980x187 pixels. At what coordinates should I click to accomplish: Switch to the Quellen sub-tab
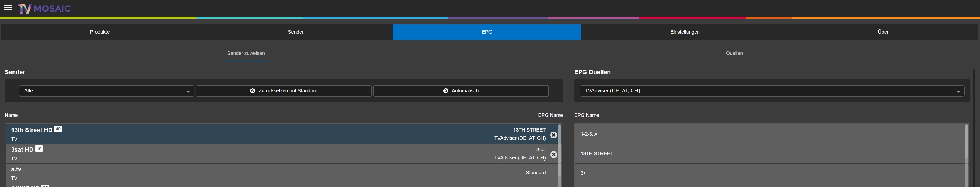tap(734, 53)
